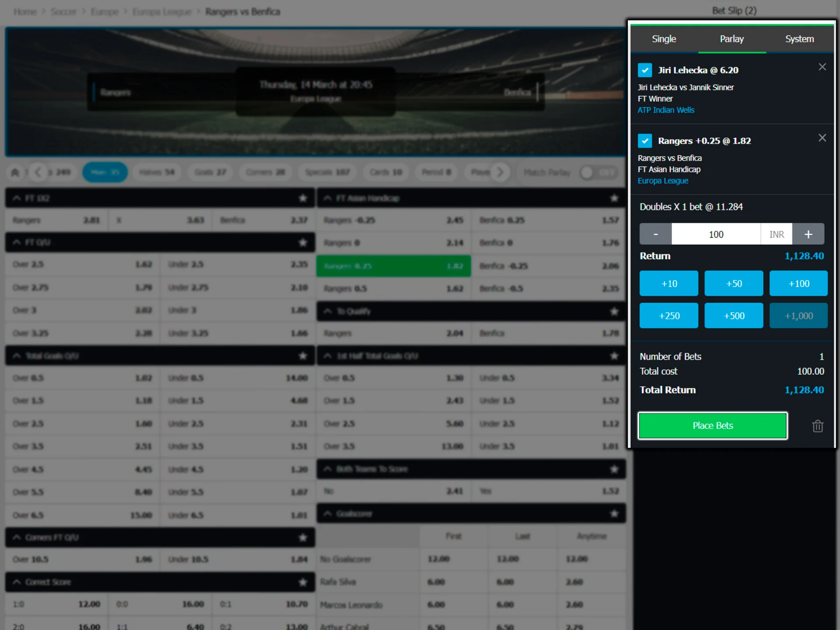Viewport: 840px width, 630px height.
Task: Click the Place Bets button
Action: (x=713, y=426)
